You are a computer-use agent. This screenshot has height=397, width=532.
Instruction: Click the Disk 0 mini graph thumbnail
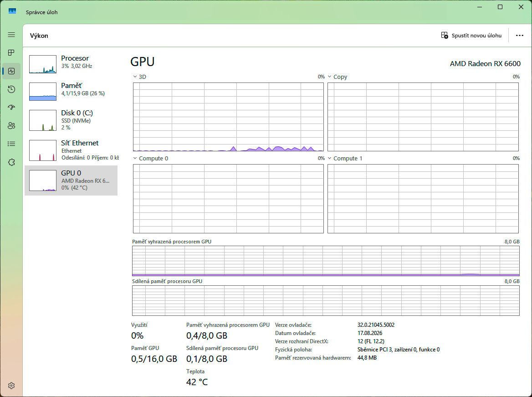pyautogui.click(x=43, y=120)
